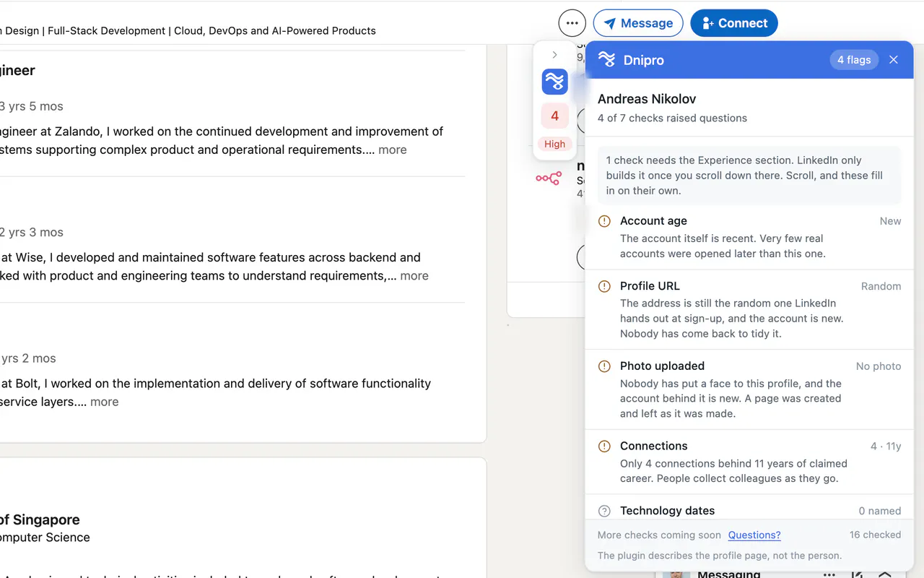Click the Dnipro logo in panel header
Screen dimensions: 924x578
(607, 60)
